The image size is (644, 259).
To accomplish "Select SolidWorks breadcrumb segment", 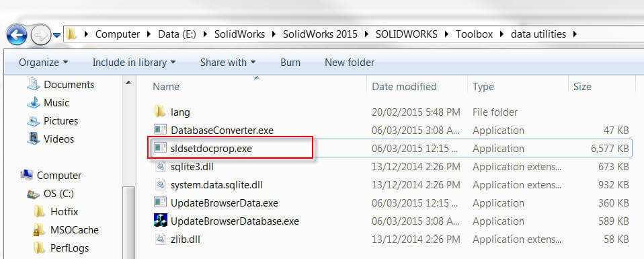I will point(239,34).
